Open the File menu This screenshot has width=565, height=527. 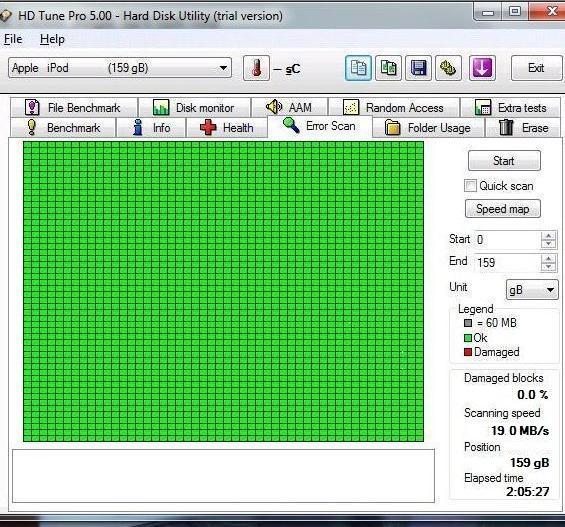(x=13, y=39)
